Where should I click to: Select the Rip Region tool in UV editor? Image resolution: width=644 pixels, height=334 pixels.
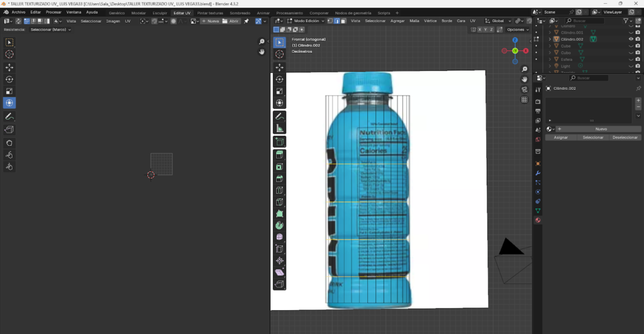pos(9,130)
